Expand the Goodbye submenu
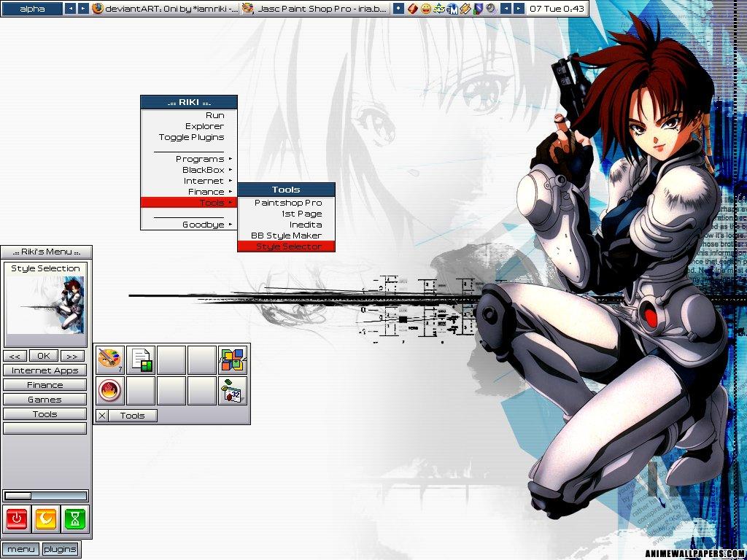 (189, 225)
